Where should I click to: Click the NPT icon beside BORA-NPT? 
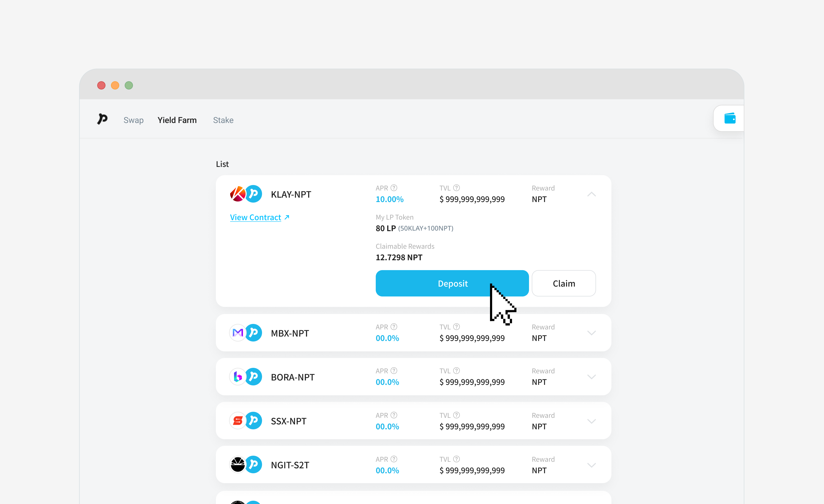pos(254,377)
